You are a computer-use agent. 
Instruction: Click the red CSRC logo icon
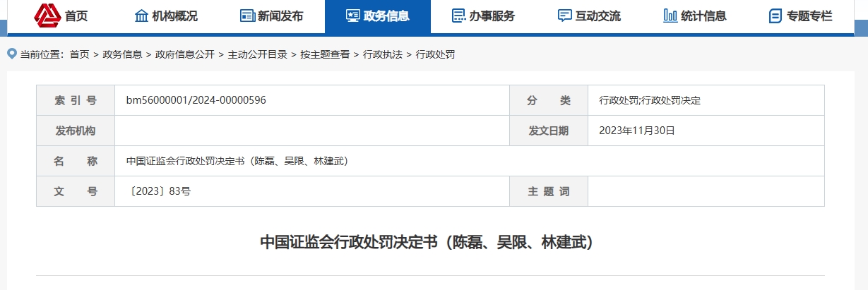coord(48,16)
